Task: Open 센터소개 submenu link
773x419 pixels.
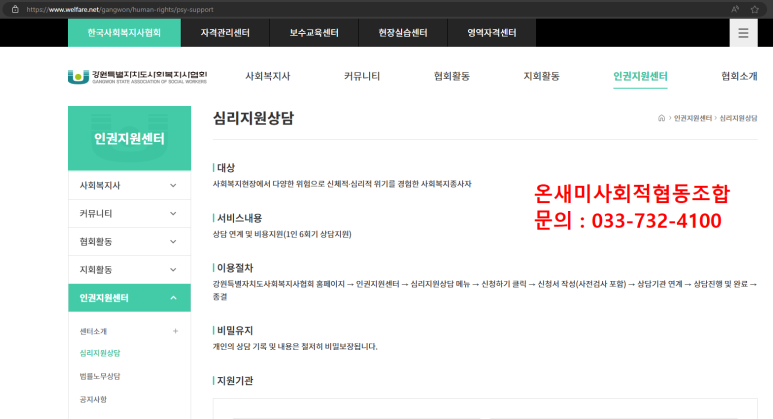Action: tap(93, 331)
